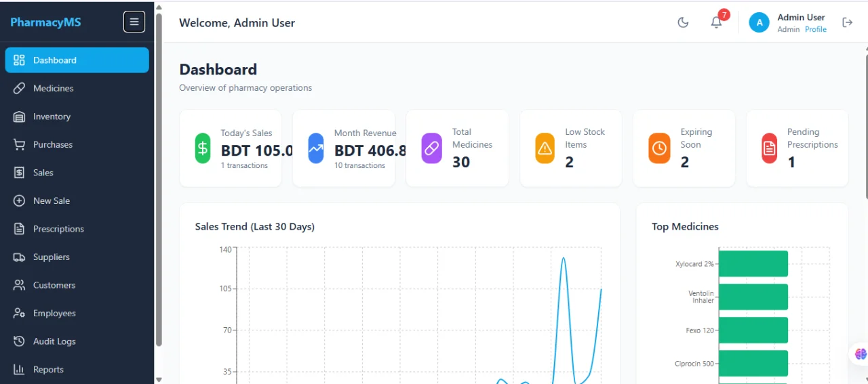Click "Overview of pharmacy operations" subtitle

coord(245,87)
